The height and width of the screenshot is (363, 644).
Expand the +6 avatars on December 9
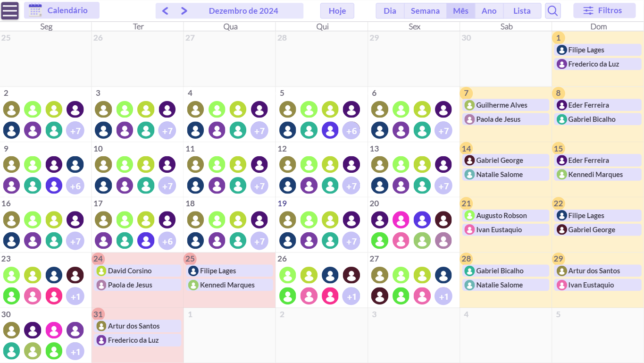click(75, 186)
